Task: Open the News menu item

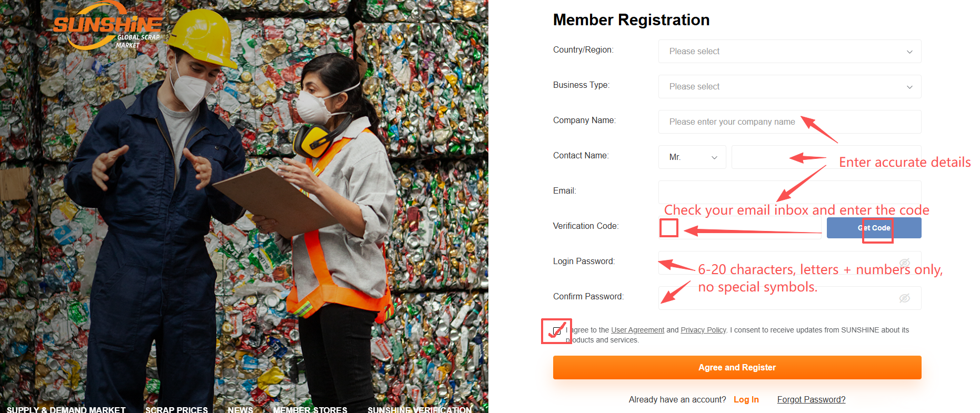Action: [240, 409]
